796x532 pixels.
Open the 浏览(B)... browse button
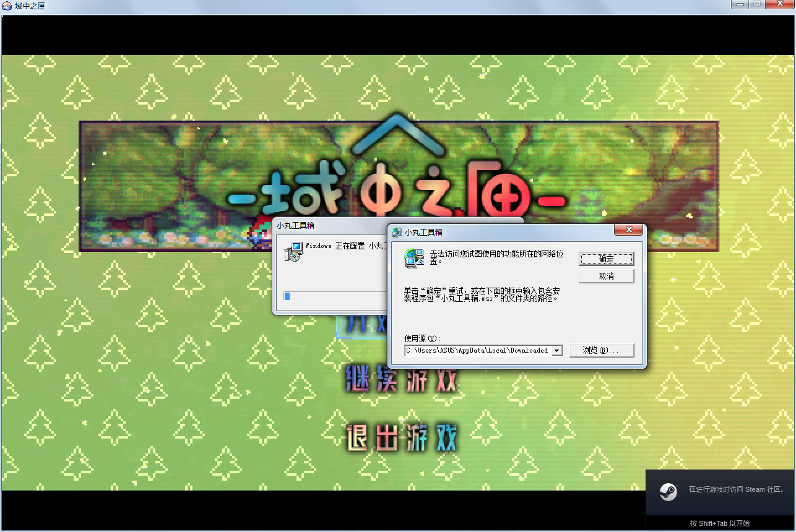(x=602, y=350)
